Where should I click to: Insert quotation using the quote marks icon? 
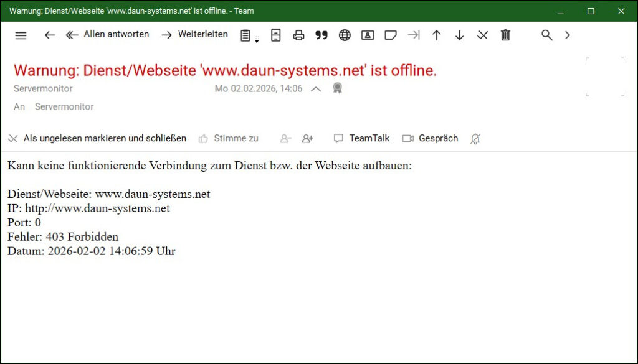click(x=321, y=35)
